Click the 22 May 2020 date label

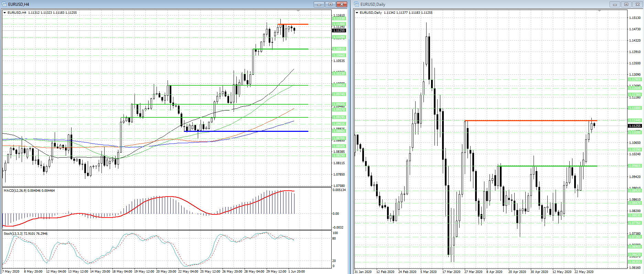(583, 272)
